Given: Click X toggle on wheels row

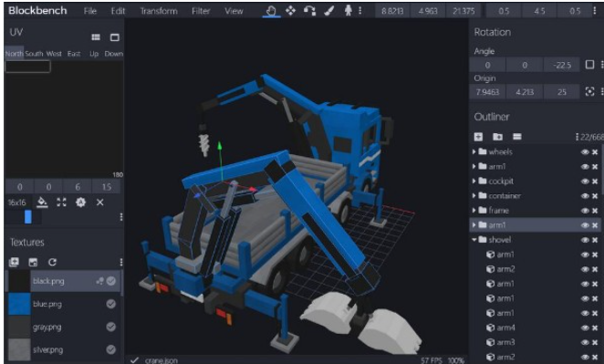Looking at the screenshot, I should click(x=595, y=152).
